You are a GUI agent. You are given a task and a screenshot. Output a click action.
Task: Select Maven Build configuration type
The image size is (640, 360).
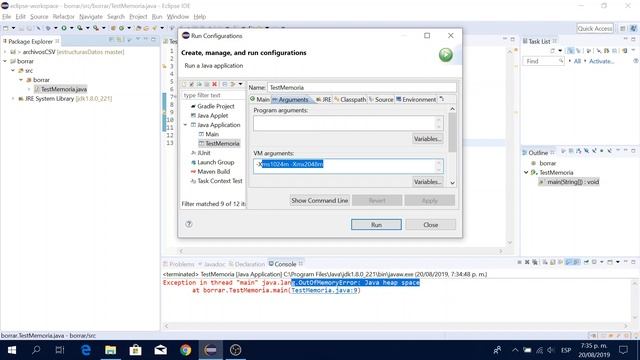point(210,172)
